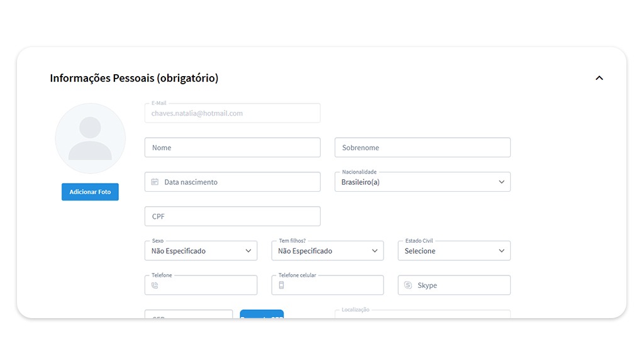Open the Nacionalidade dropdown

422,182
